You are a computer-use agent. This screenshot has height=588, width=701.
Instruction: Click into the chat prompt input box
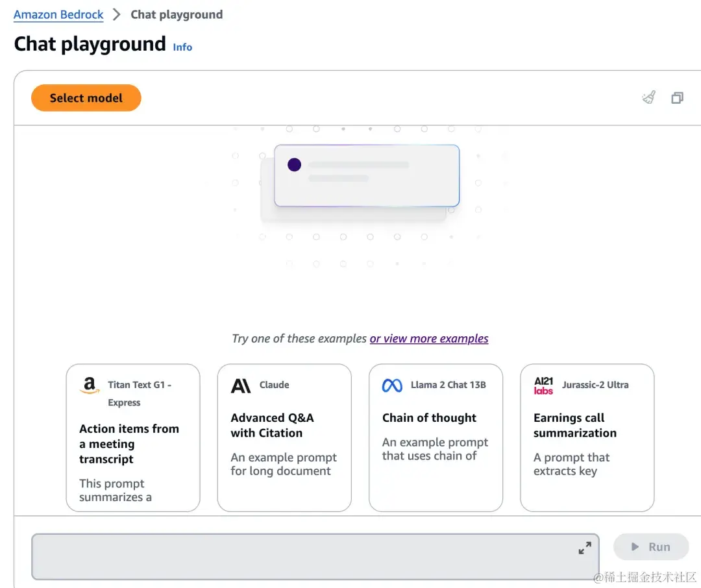point(315,557)
